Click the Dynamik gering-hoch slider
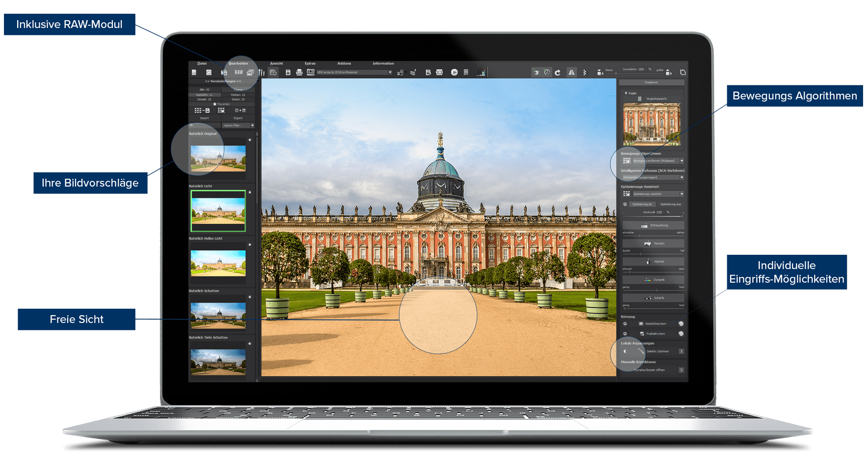868x466 pixels. click(653, 291)
